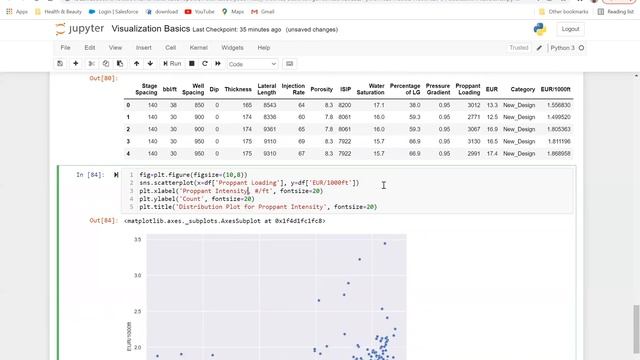This screenshot has width=640, height=360.
Task: Open the Login | Salesforce bookmark
Action: (113, 12)
